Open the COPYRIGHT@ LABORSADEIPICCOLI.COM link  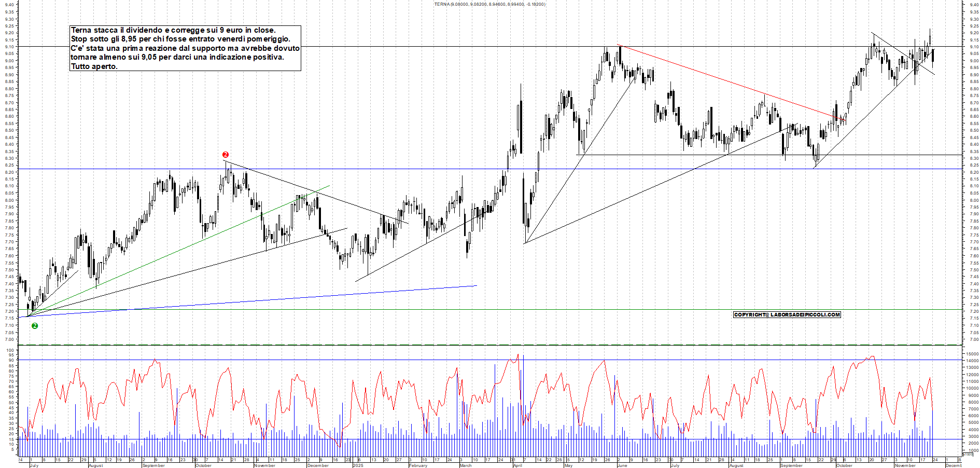click(x=787, y=314)
